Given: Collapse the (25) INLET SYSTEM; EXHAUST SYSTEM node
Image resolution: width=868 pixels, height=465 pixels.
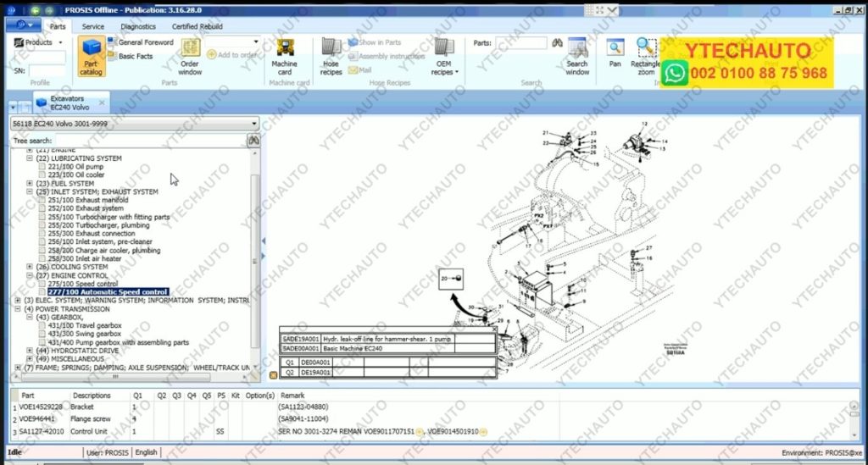Looking at the screenshot, I should (30, 192).
